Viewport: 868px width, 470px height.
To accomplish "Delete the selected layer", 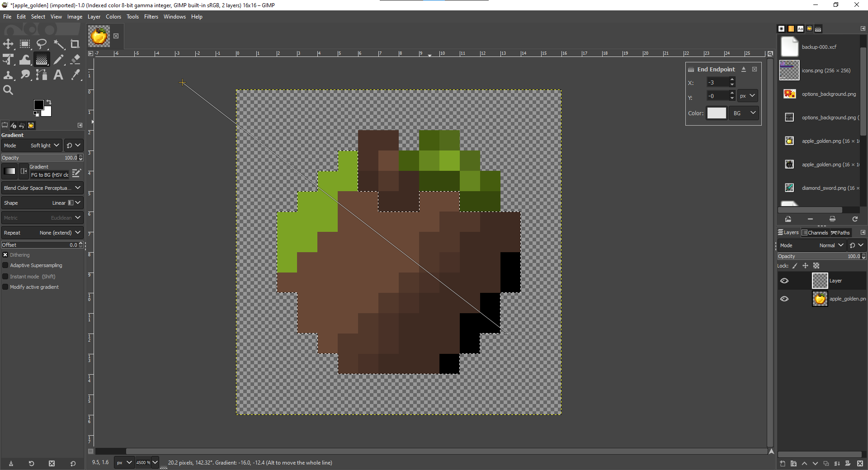I will [860, 463].
